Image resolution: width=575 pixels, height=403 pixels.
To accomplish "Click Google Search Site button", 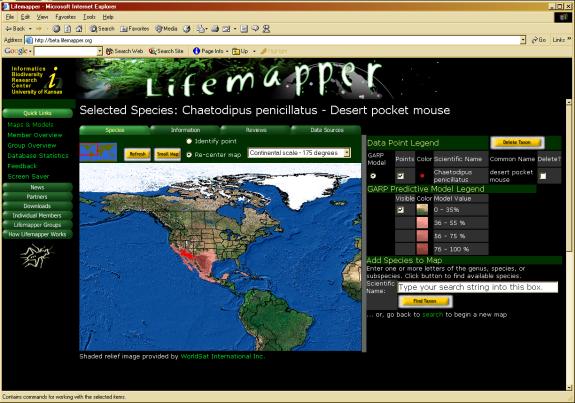I will tap(166, 51).
